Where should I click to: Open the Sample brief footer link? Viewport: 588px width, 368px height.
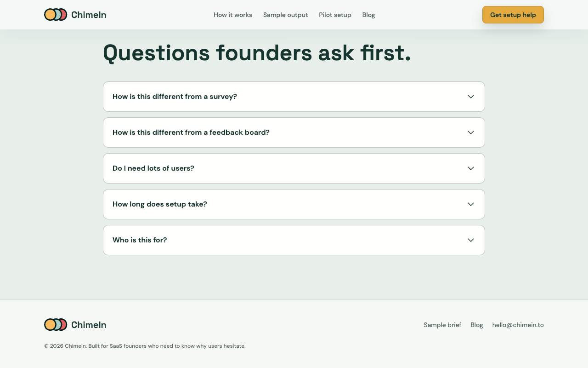coord(442,325)
